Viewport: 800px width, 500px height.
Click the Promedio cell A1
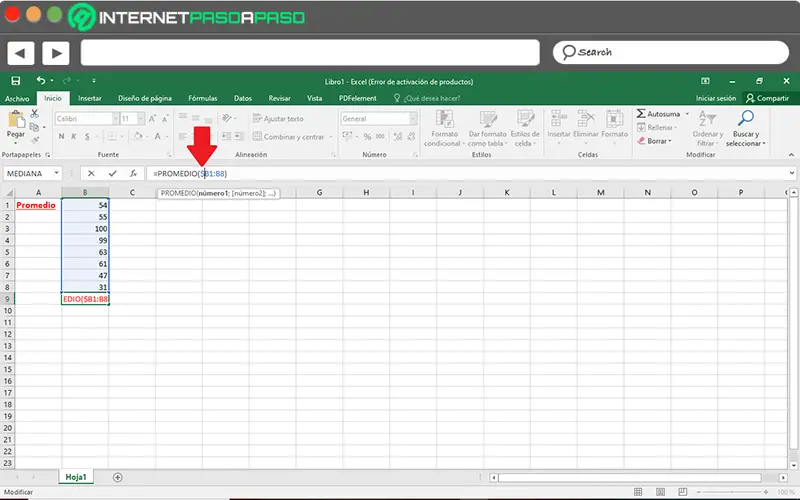coord(38,205)
